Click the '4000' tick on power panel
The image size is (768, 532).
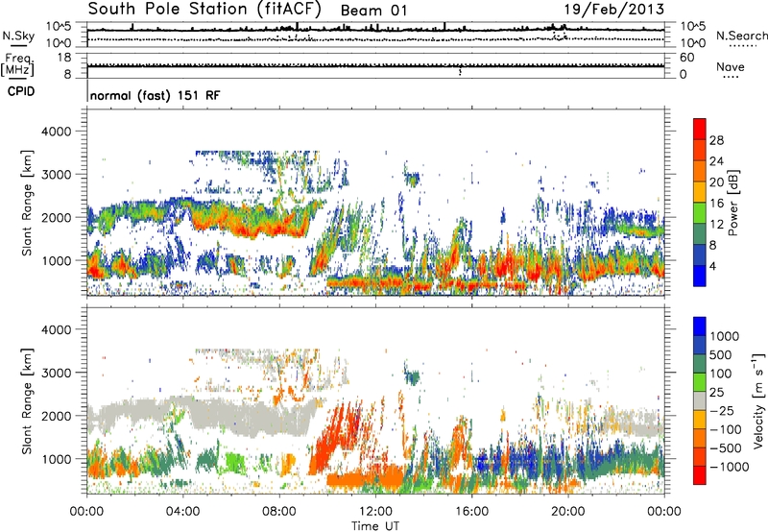(x=56, y=132)
